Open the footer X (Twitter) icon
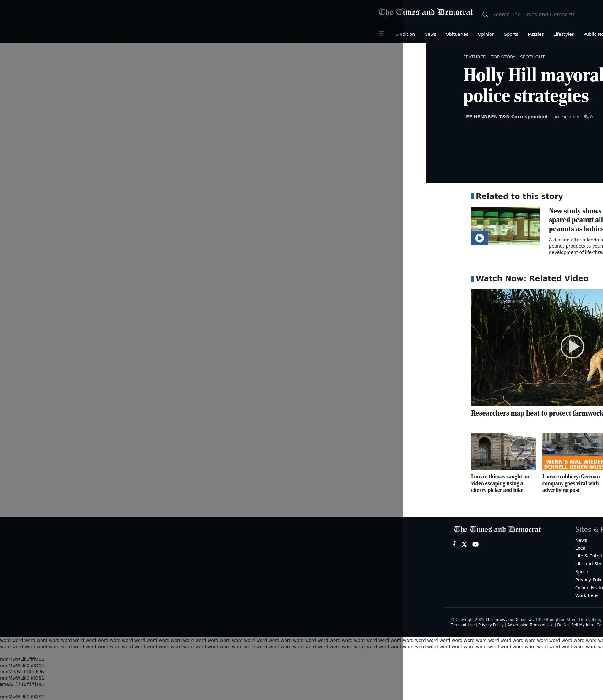Viewport: 603px width, 700px height. [464, 544]
